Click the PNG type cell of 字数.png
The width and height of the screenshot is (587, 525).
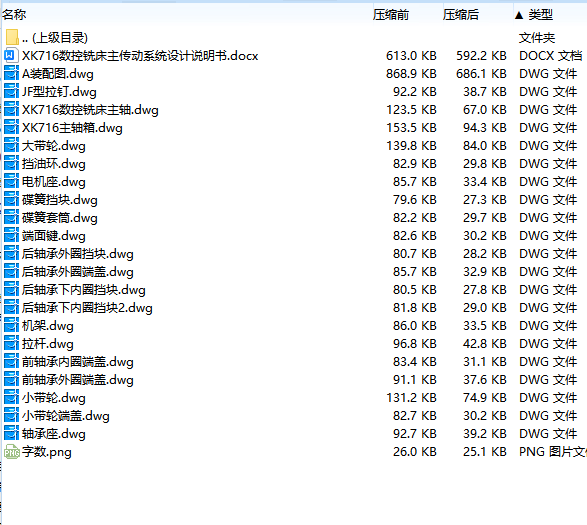click(553, 452)
